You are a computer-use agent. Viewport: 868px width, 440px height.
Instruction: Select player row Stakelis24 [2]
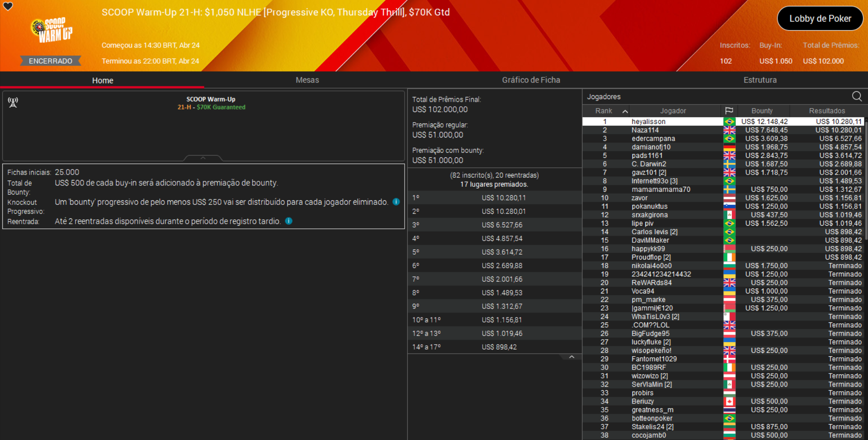(723, 427)
